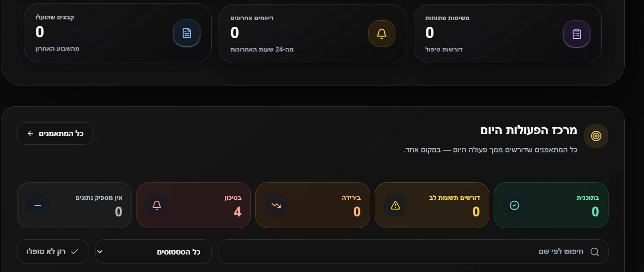The width and height of the screenshot is (644, 272).
Task: Click the downward trend arrow in בירידה card
Action: tap(276, 205)
